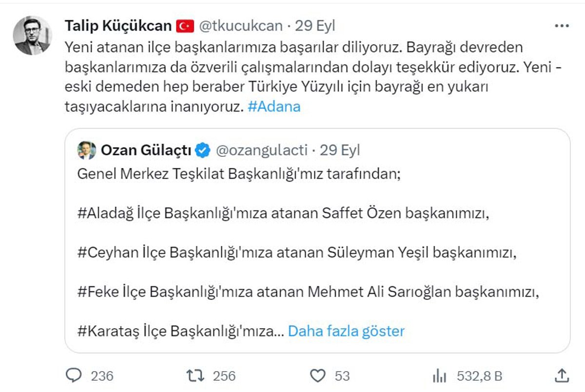Image resolution: width=585 pixels, height=392 pixels.
Task: Open view analytics bar chart icon
Action: click(x=440, y=375)
